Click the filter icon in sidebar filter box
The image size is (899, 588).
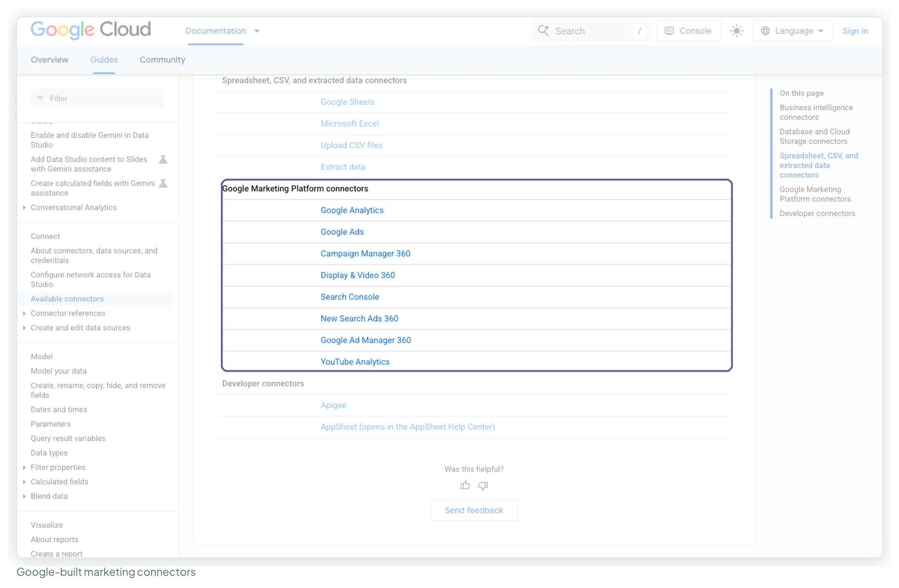click(40, 98)
